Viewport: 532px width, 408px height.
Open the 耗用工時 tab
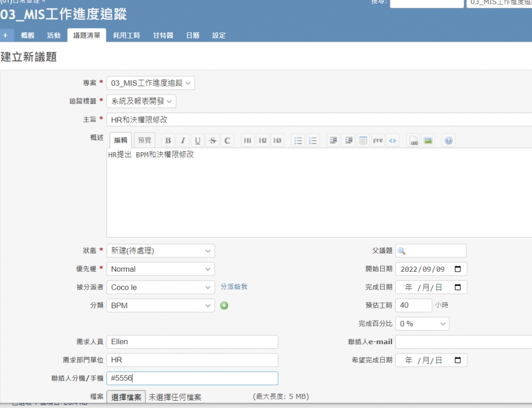126,35
